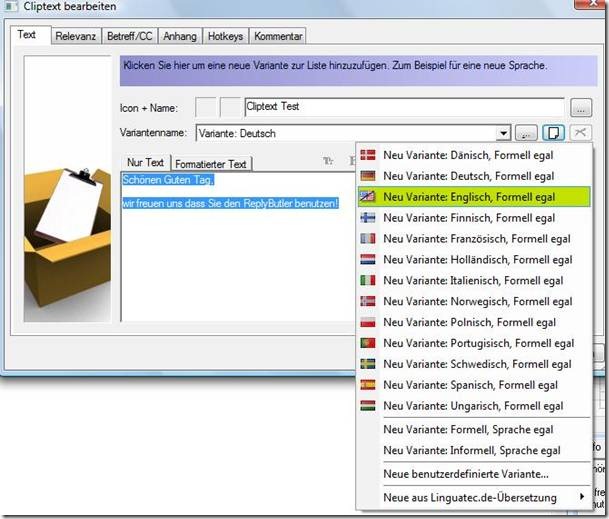Choose Neu Variante: Italienisch, Formell egal
609x519 pixels.
pos(474,280)
